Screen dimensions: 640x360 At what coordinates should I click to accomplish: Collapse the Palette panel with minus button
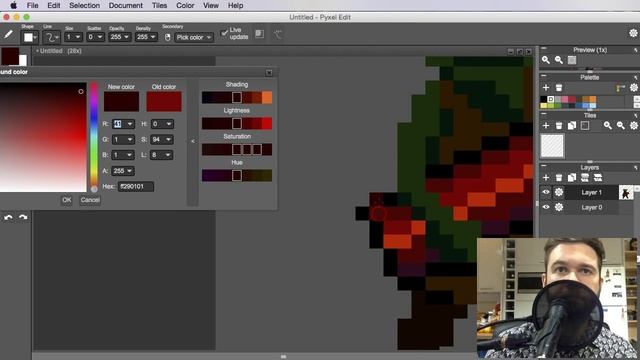(544, 76)
